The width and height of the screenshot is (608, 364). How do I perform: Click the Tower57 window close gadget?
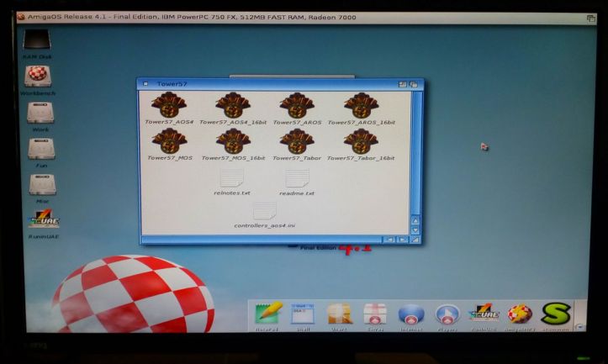[x=145, y=84]
